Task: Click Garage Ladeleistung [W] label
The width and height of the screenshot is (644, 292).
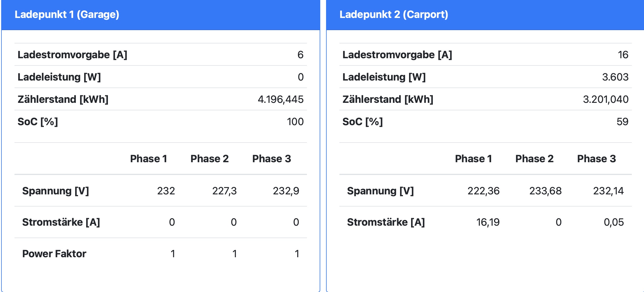Action: point(59,77)
